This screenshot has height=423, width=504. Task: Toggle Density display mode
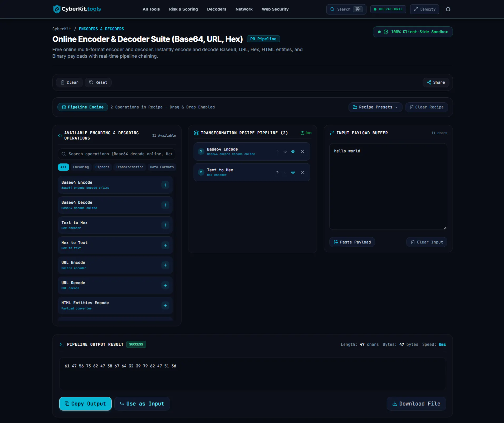pos(424,9)
